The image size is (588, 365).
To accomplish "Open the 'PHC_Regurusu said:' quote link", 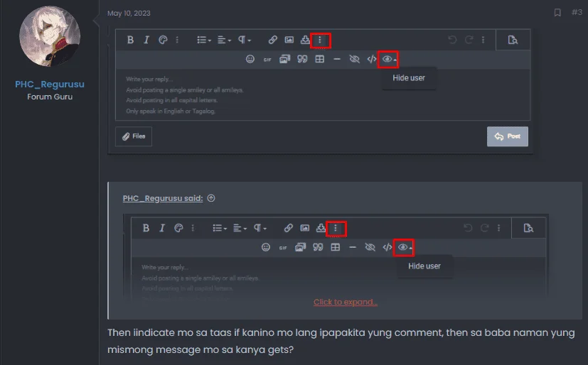I will [163, 198].
